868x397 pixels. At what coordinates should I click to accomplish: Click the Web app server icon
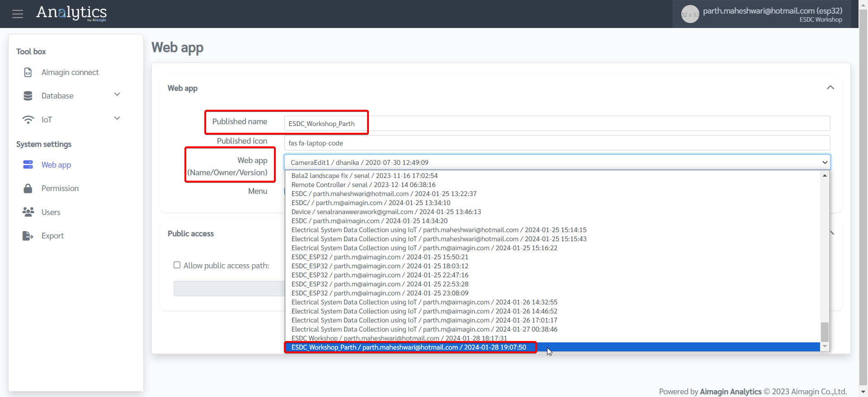point(28,164)
